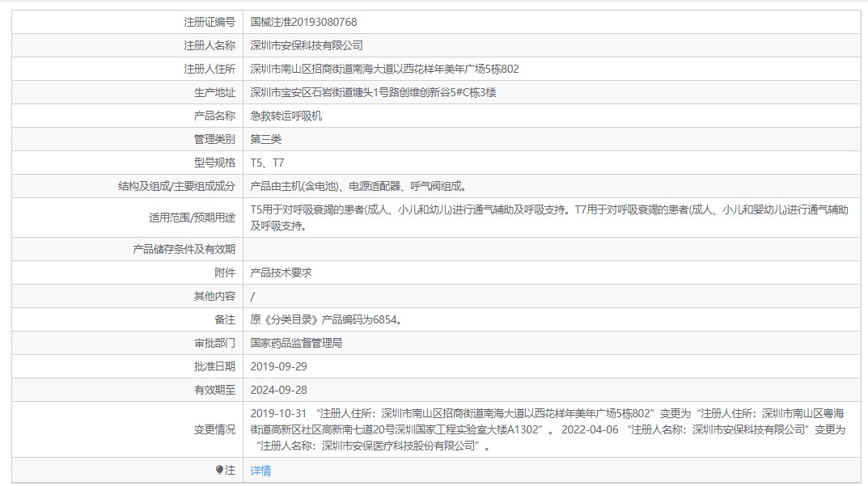Select model specification T5、T7
Image resolution: width=868 pixels, height=486 pixels.
click(268, 163)
